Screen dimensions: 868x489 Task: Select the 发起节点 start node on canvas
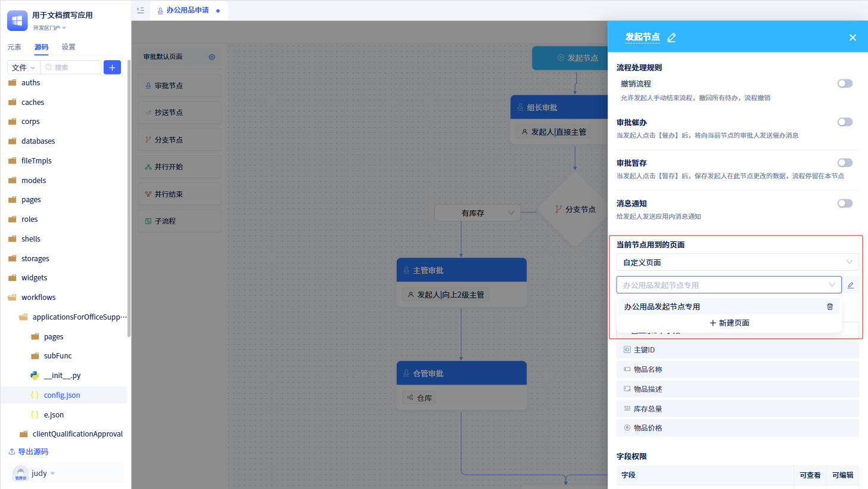point(570,58)
